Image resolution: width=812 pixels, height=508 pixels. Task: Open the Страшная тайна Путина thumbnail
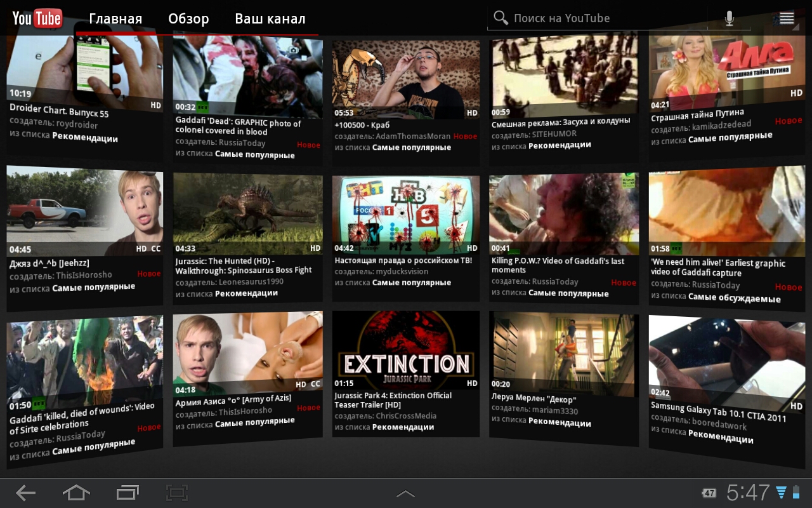coord(726,72)
